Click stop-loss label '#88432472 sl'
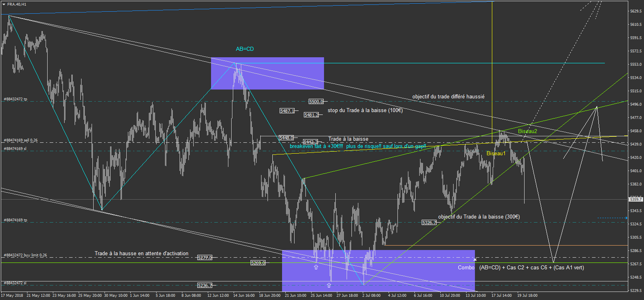Viewport: 644px width, 300px height. click(15, 283)
